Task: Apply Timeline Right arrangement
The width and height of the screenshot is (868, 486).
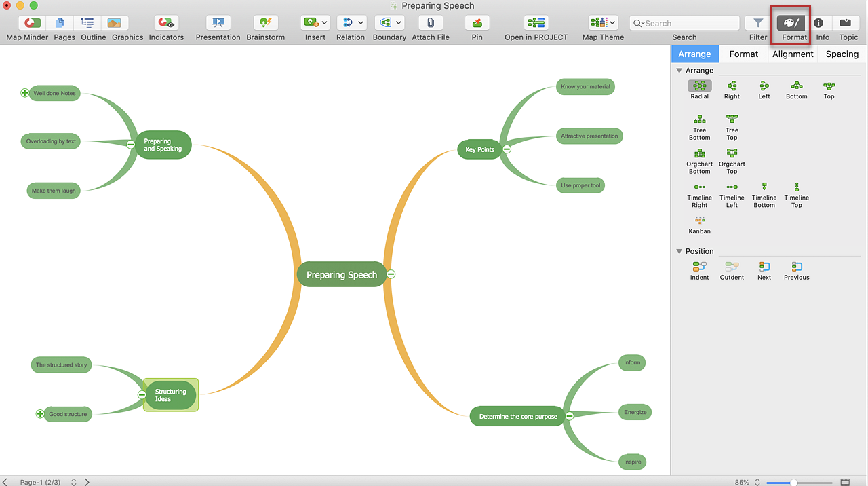Action: pyautogui.click(x=699, y=187)
